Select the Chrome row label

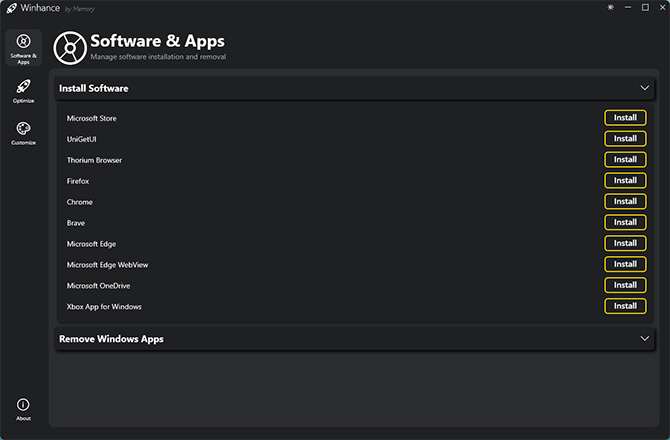point(79,202)
